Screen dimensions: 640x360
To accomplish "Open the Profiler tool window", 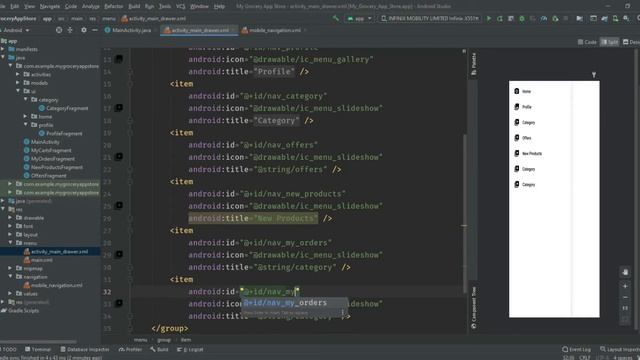I will pyautogui.click(x=131, y=349).
